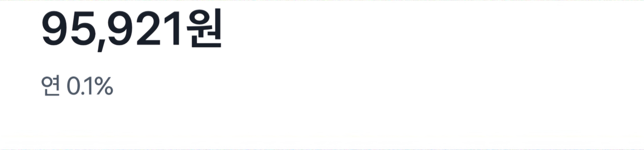The image size is (644, 150).
Task: Open the annual interest rate detail 0.1%
Action: [x=90, y=86]
